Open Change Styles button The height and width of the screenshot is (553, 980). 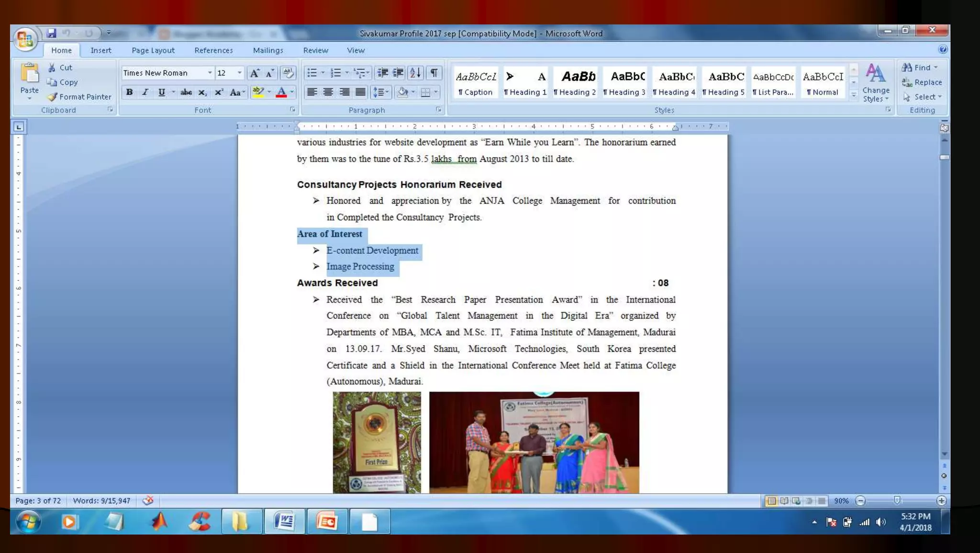(x=876, y=82)
